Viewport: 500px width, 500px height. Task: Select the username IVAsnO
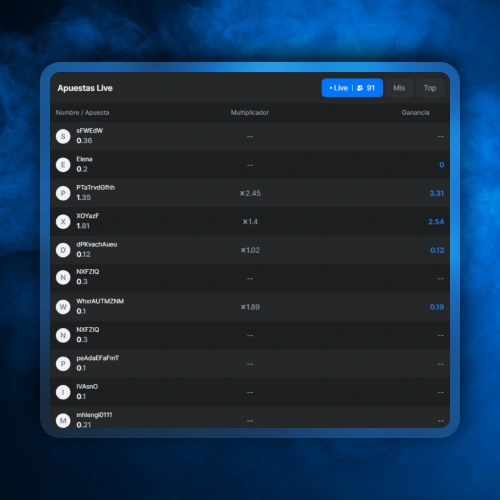(x=87, y=386)
